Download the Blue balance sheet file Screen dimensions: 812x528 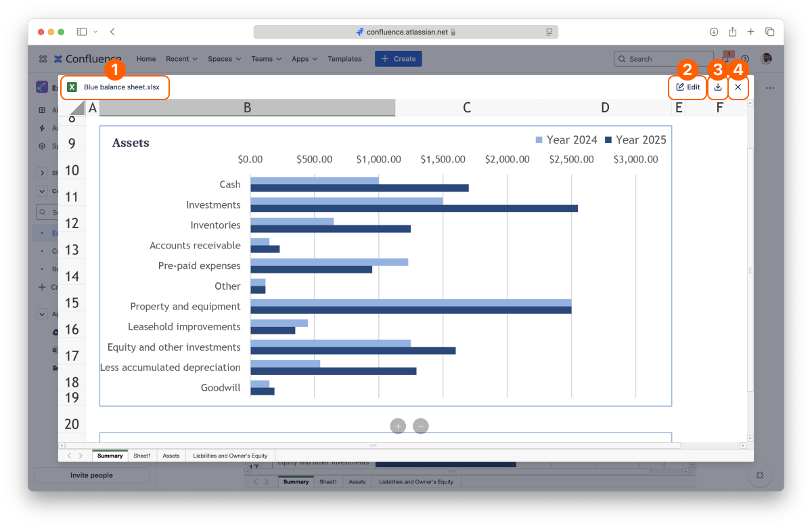point(718,87)
